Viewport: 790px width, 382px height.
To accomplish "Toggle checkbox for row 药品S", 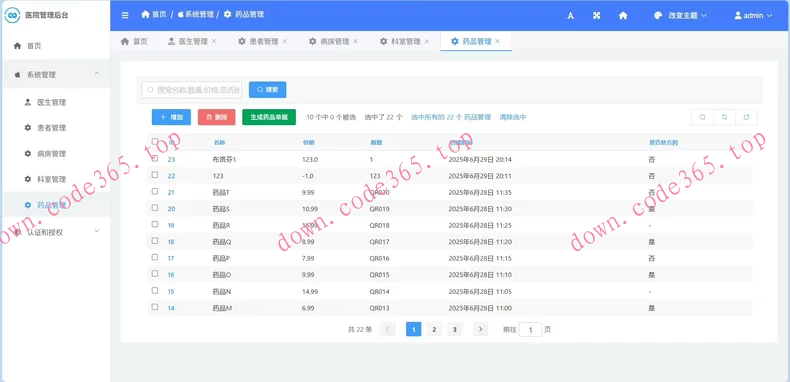I will [x=155, y=208].
